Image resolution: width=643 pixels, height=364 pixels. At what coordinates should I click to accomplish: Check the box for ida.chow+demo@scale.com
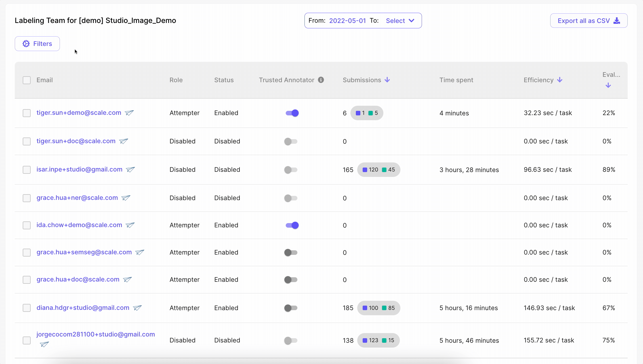[x=27, y=225]
